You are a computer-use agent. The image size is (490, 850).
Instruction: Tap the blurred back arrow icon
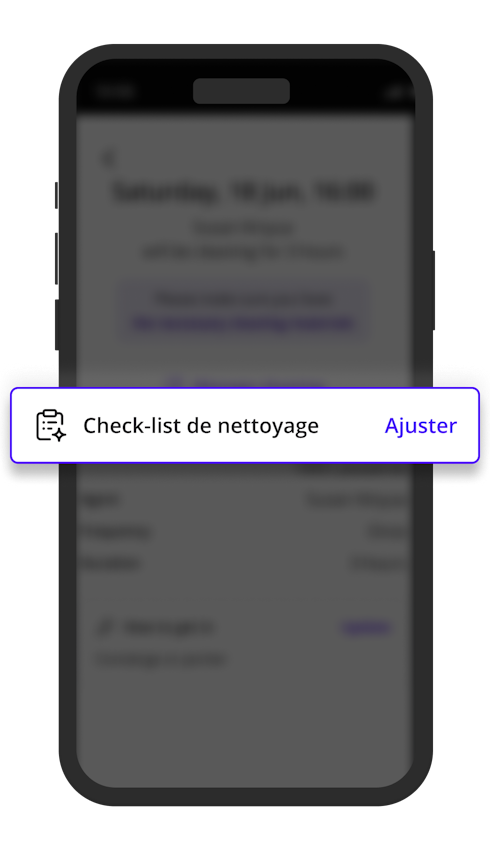click(108, 159)
